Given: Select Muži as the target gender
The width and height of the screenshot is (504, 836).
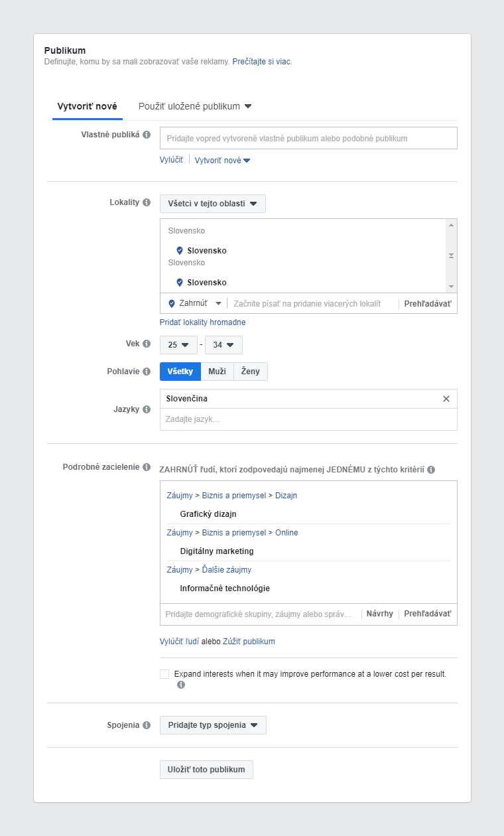Looking at the screenshot, I should (x=216, y=372).
